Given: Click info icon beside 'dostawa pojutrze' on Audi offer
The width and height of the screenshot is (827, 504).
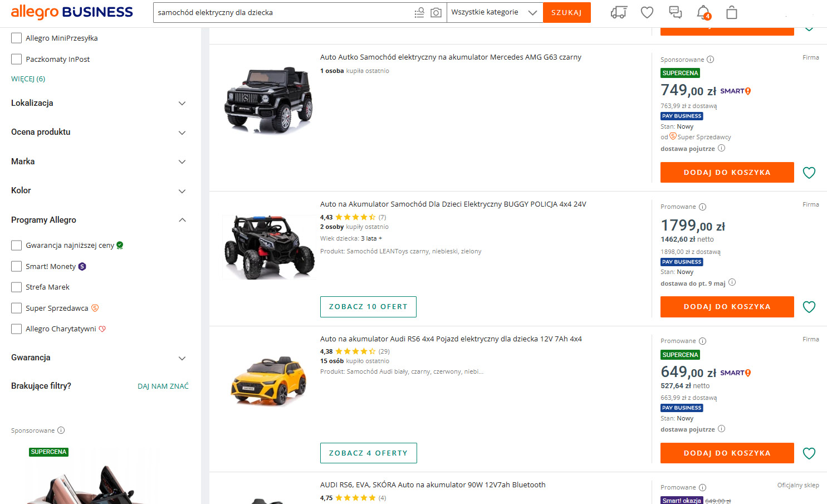Looking at the screenshot, I should [x=721, y=429].
